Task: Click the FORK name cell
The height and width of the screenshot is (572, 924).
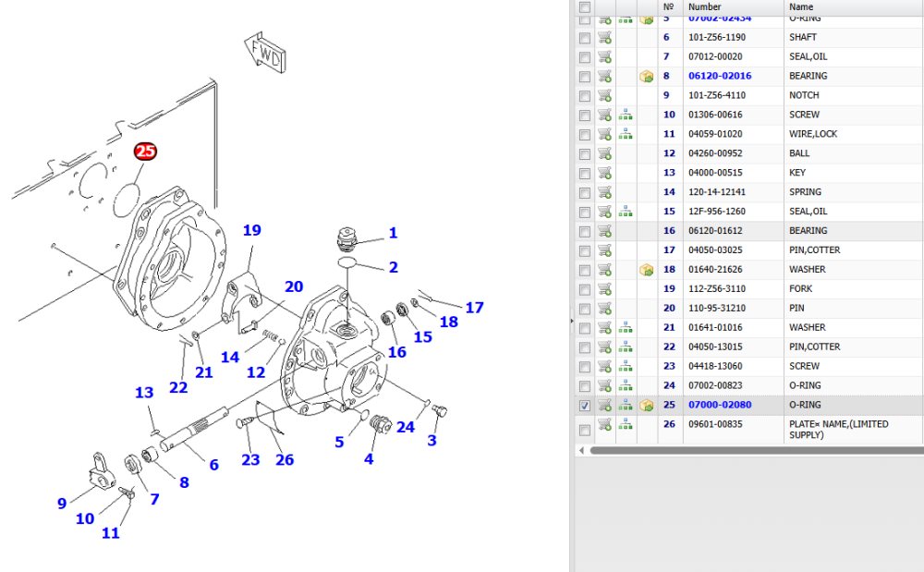Action: (853, 288)
